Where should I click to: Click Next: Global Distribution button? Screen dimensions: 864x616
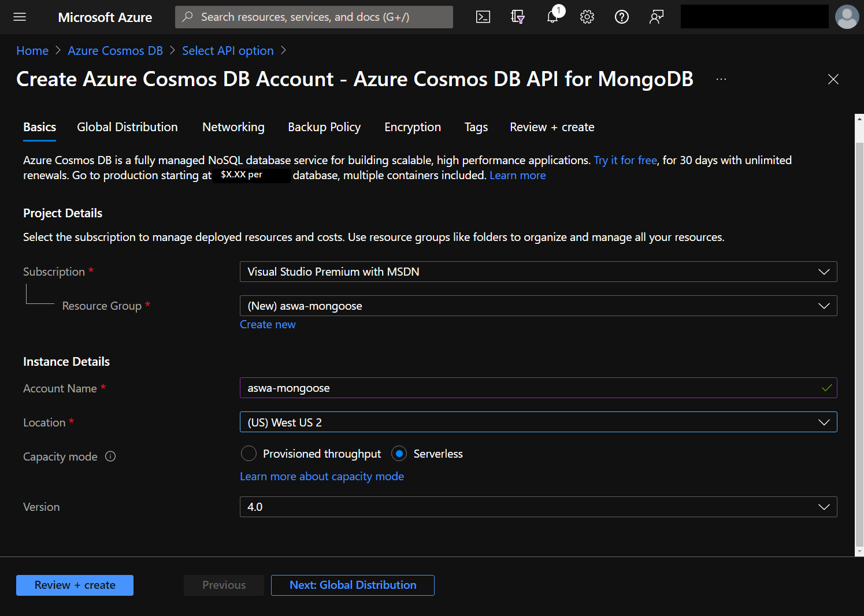(x=353, y=585)
